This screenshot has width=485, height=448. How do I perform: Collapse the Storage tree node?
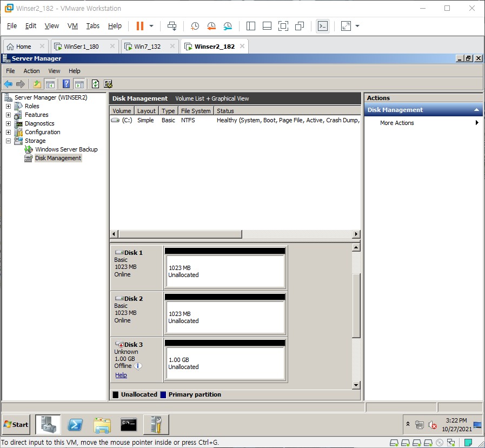8,141
